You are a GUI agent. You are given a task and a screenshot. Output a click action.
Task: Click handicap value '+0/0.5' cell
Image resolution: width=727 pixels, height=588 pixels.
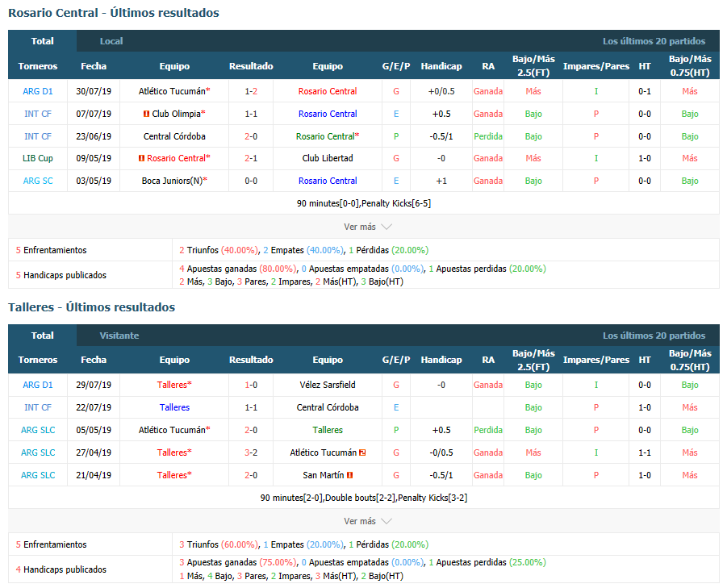[x=441, y=91]
